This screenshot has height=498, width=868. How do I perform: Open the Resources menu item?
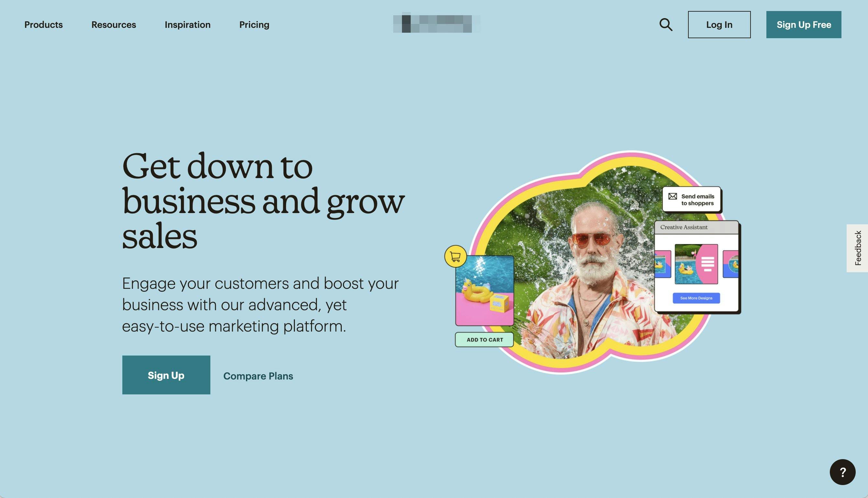(x=113, y=25)
